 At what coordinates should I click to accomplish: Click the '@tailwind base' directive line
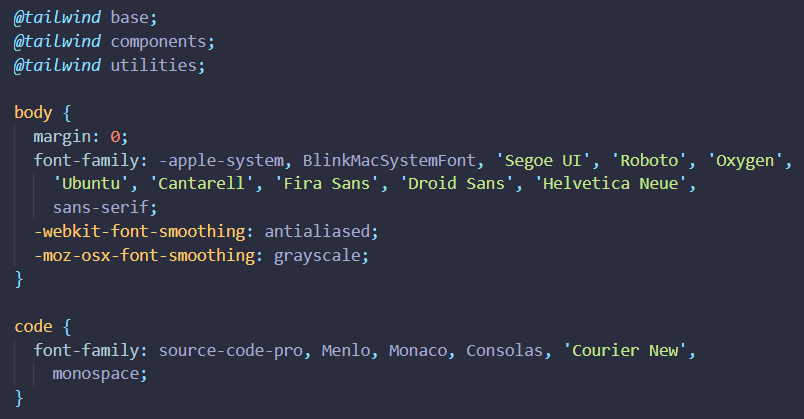85,17
